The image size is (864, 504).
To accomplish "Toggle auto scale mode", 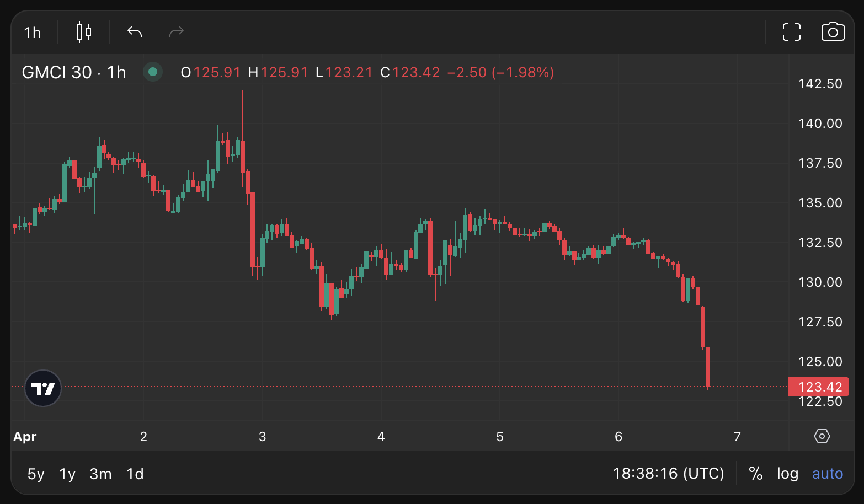I will (x=827, y=474).
